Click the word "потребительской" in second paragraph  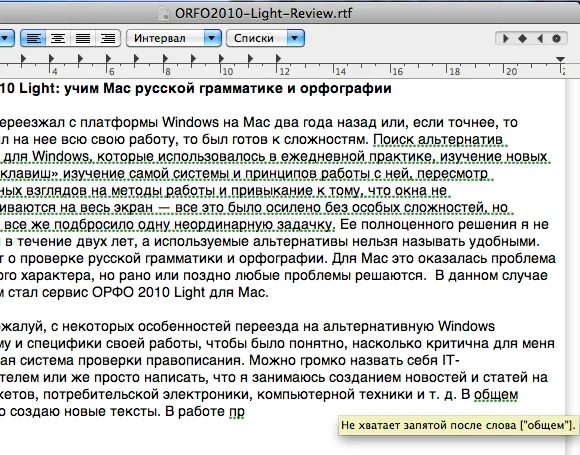pos(100,395)
